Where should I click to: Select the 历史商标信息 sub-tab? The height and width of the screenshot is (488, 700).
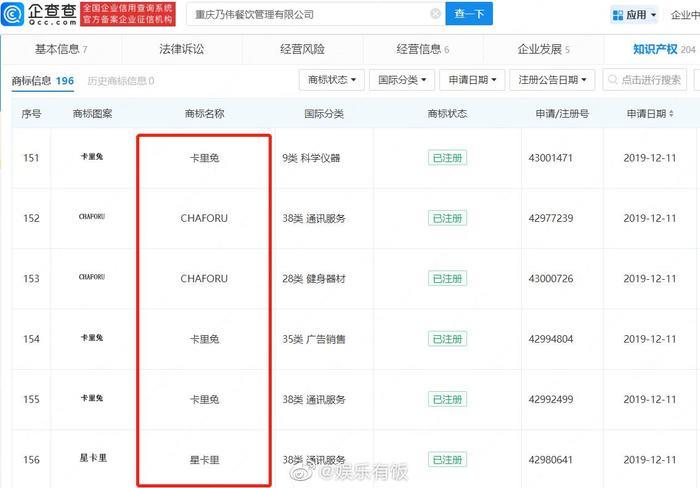(120, 81)
